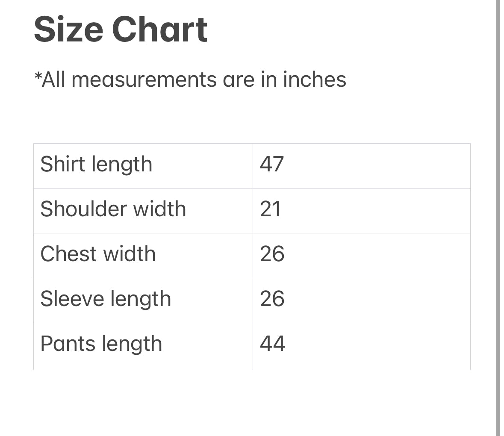Click the Pants length value 44

coord(272,344)
